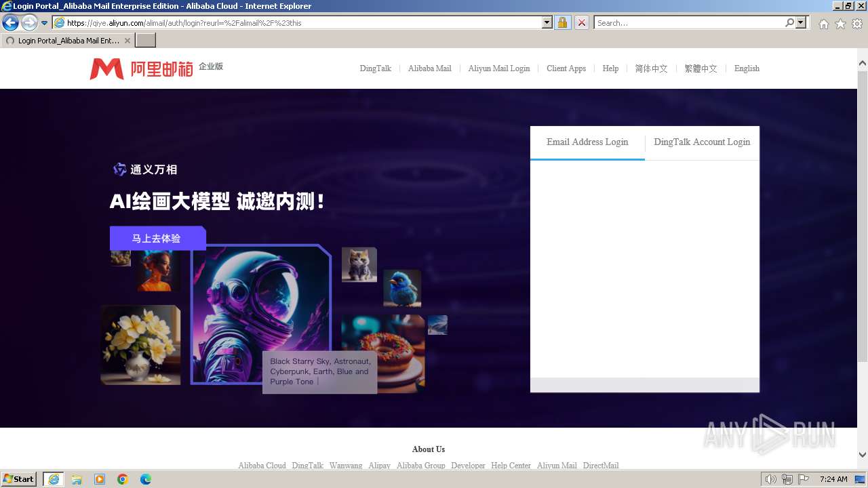Open the Aliyun Mail Login link
The image size is (868, 488).
coord(499,68)
